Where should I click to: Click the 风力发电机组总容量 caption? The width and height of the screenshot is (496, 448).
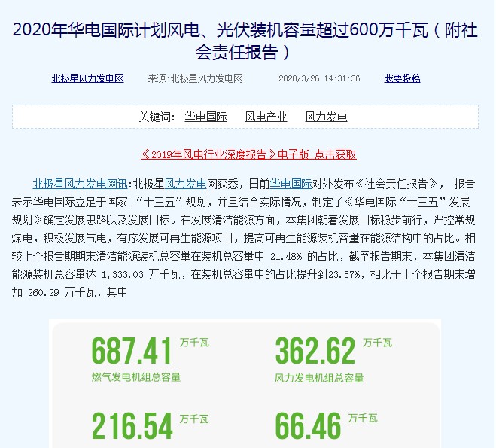coord(319,378)
